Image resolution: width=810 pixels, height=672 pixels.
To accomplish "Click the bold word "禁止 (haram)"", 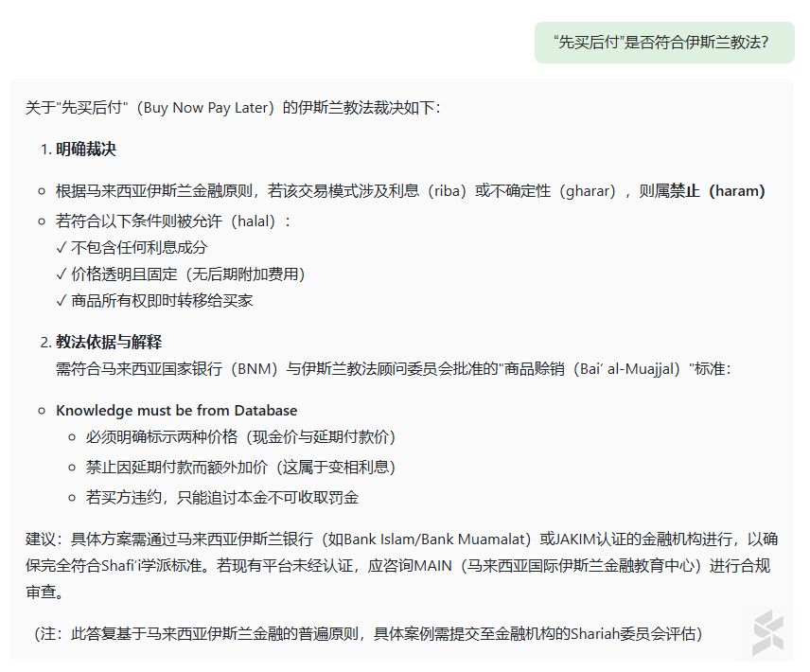I will [717, 190].
